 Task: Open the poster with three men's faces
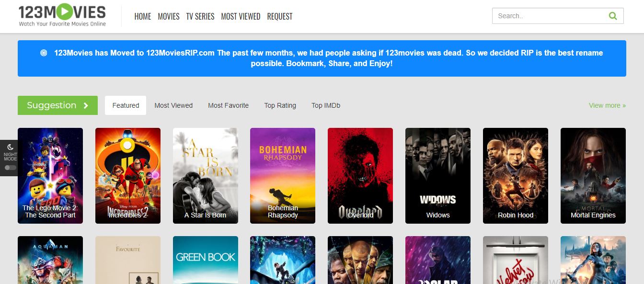pyautogui.click(x=360, y=260)
